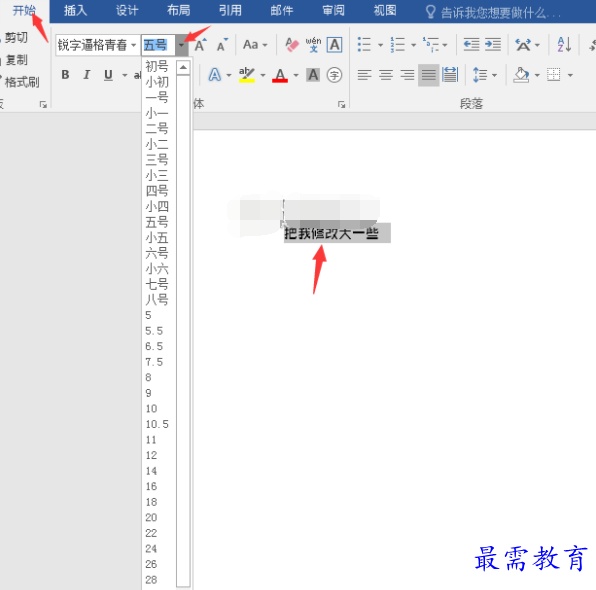Screen dimensions: 596x590
Task: Toggle Underline formatting
Action: (108, 75)
